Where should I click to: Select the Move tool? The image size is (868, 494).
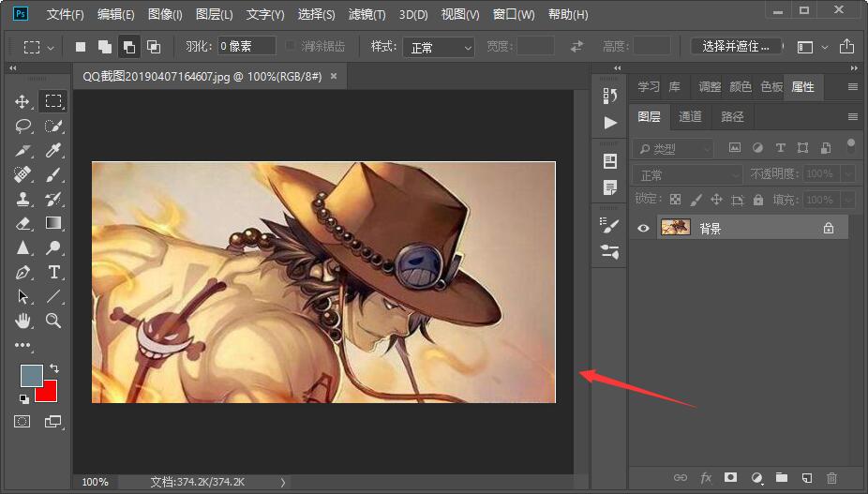click(22, 101)
